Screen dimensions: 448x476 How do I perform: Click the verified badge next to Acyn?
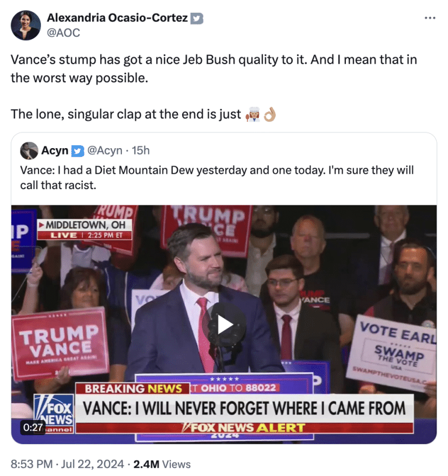point(78,150)
